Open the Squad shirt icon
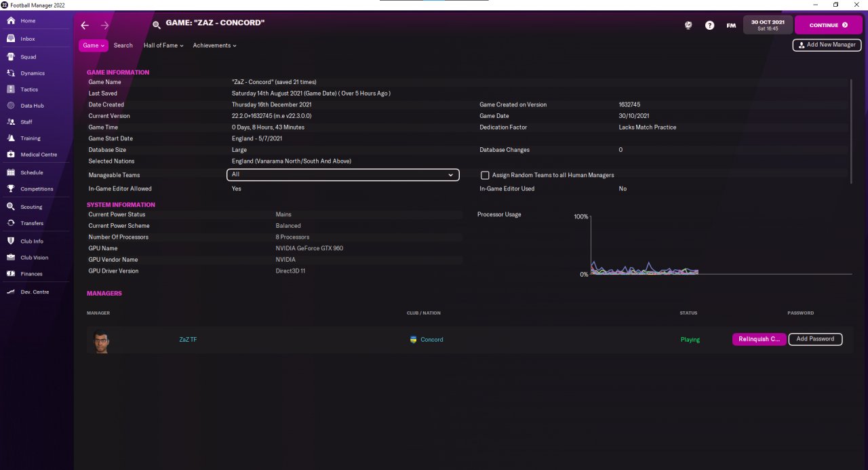Image resolution: width=868 pixels, height=470 pixels. 11,57
